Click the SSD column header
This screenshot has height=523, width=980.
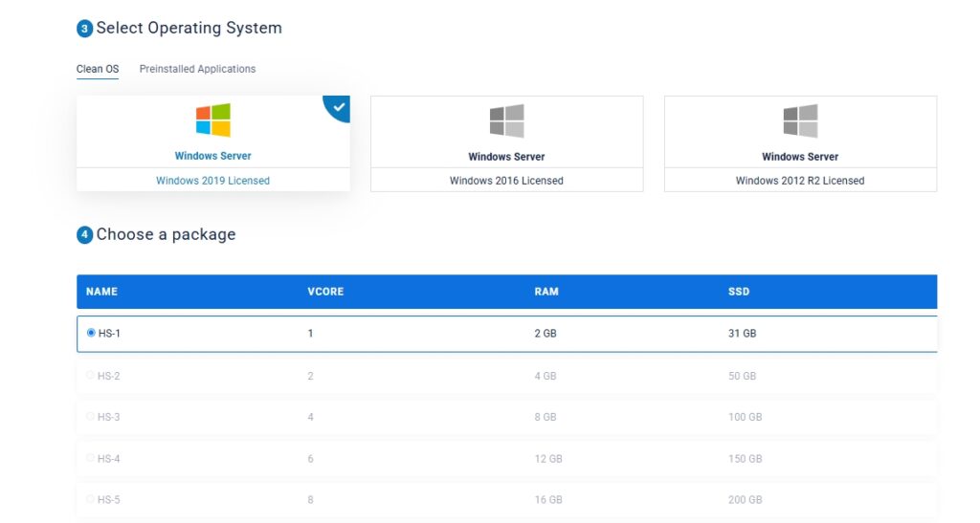[x=739, y=292]
